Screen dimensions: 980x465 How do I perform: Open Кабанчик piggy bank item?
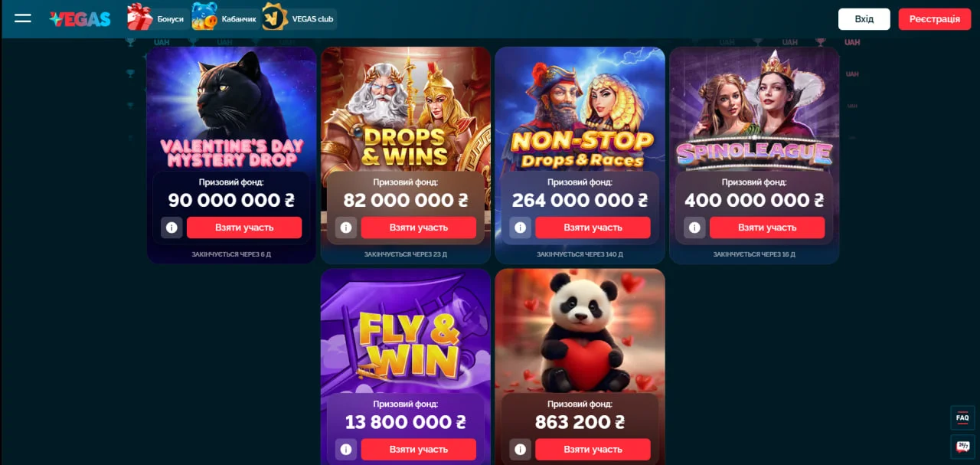[x=224, y=18]
